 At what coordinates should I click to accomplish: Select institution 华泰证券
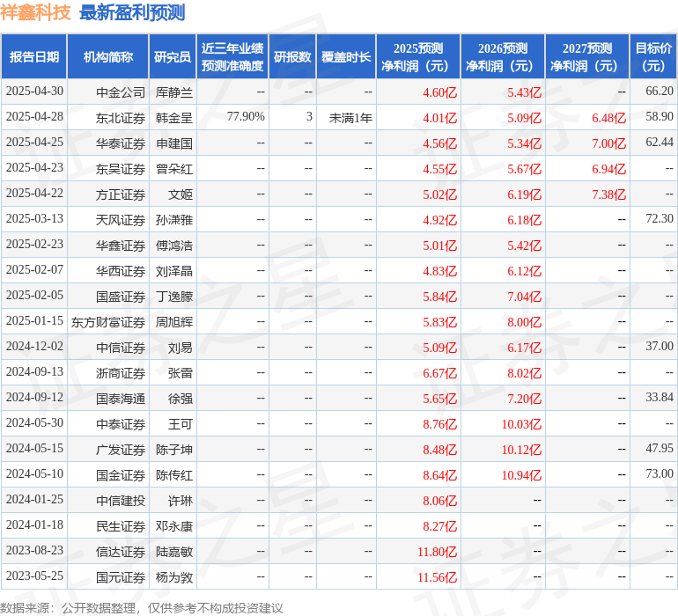pos(121,143)
